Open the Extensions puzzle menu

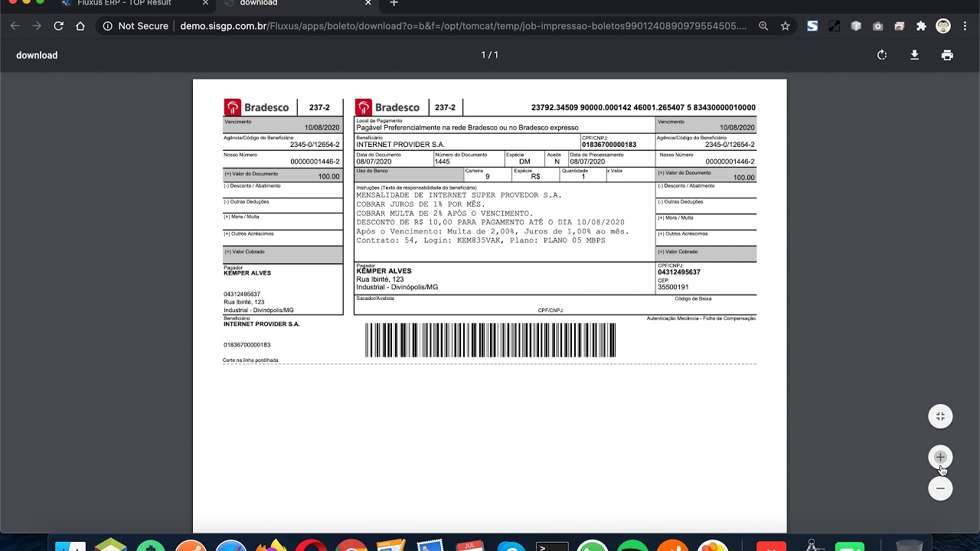pyautogui.click(x=921, y=26)
